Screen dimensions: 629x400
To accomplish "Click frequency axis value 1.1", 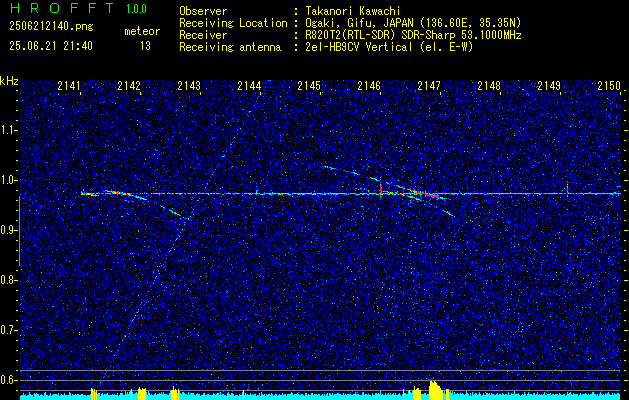I will [x=8, y=130].
